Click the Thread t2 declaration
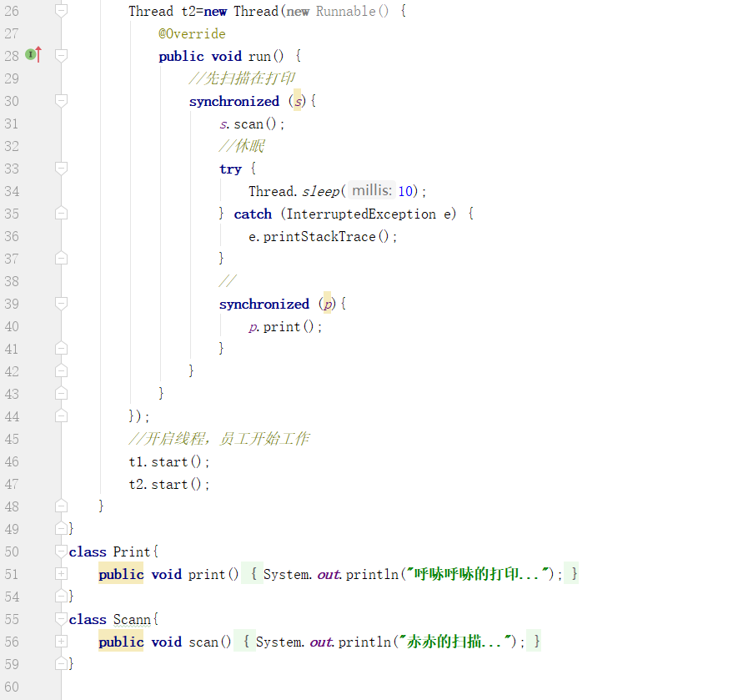This screenshot has height=700, width=753. [x=163, y=11]
